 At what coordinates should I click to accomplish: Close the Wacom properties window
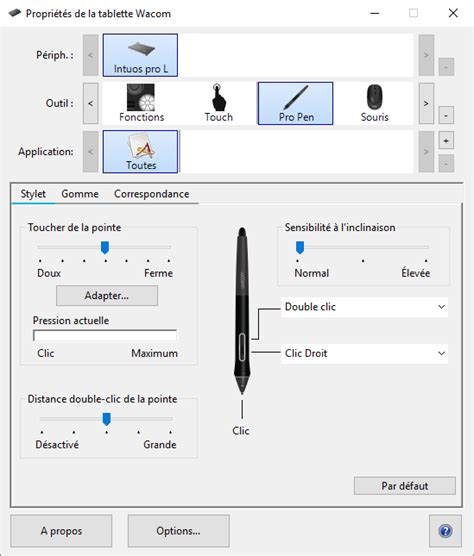[453, 13]
